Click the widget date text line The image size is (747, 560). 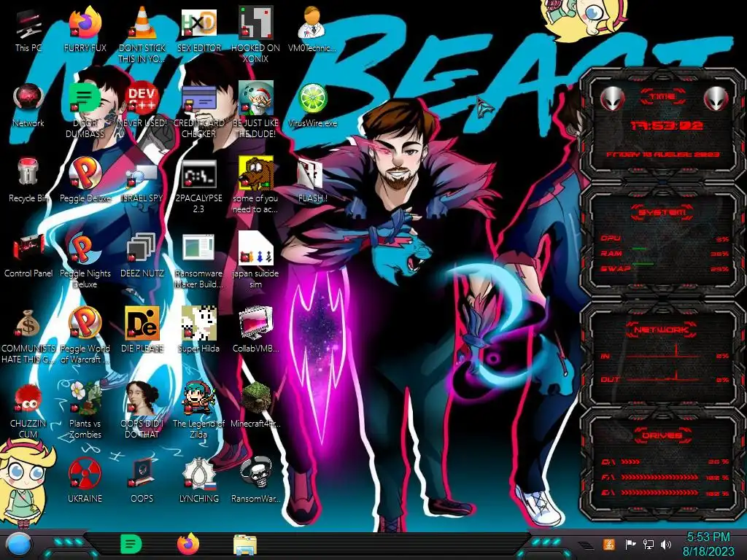662,155
